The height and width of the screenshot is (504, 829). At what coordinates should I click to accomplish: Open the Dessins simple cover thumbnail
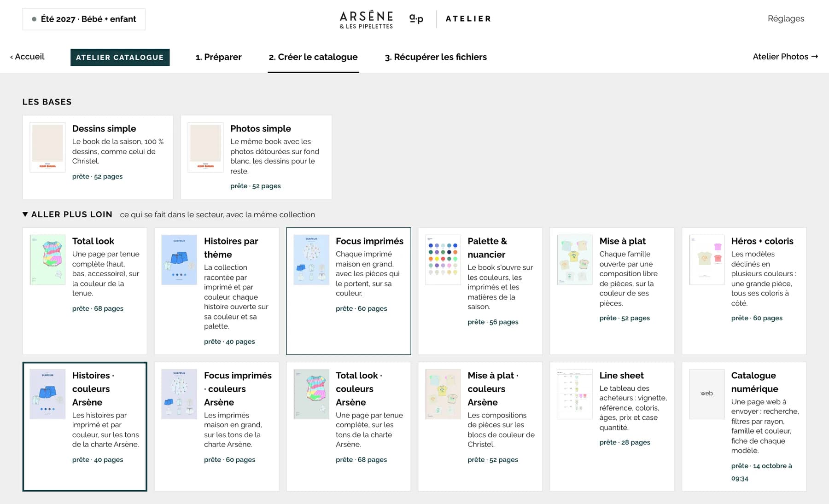tap(47, 147)
